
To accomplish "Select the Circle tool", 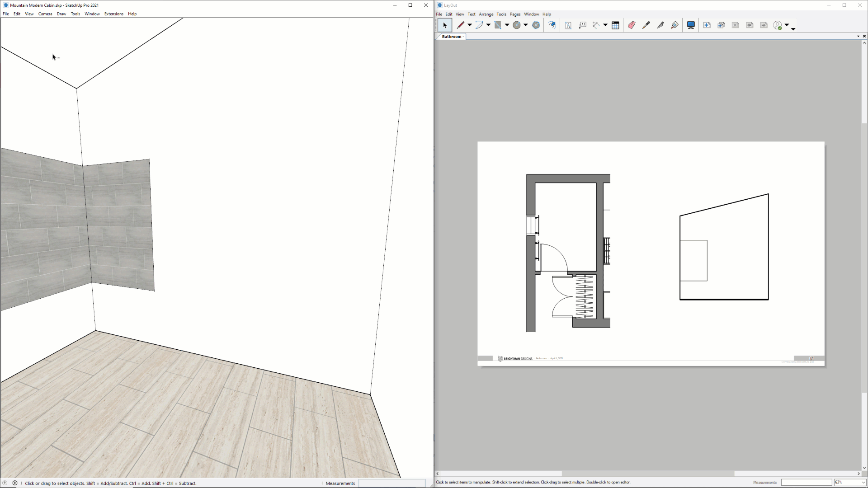I will (517, 25).
